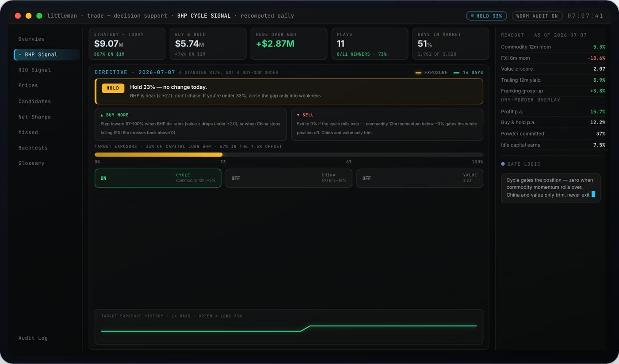Toggle the WORM AUDIT ON badge
The width and height of the screenshot is (619, 364).
537,16
